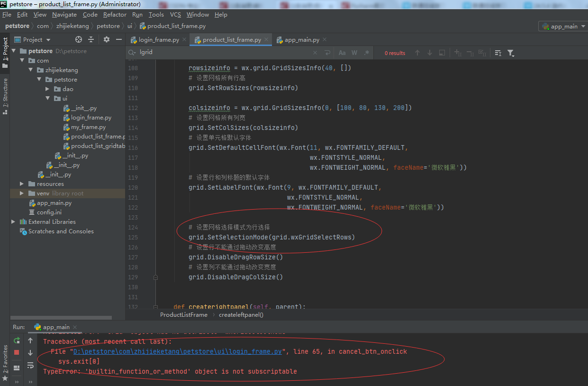Viewport: 588px width, 386px height.
Task: Open the Refactor menu
Action: click(115, 15)
